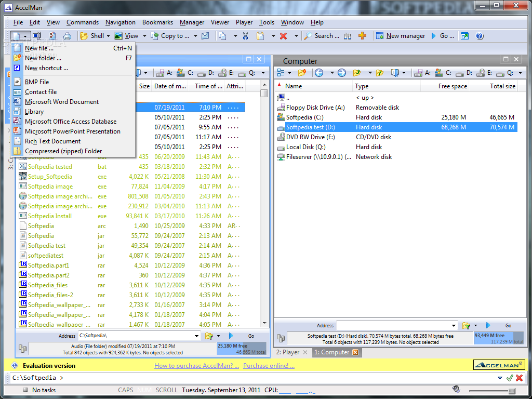Open the New file button dropdown arrow

click(x=25, y=36)
